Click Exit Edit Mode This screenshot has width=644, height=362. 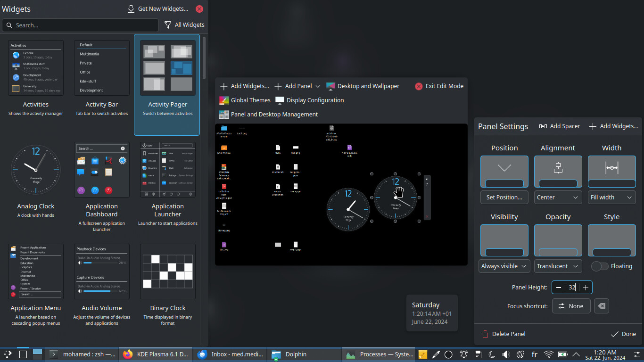[439, 86]
